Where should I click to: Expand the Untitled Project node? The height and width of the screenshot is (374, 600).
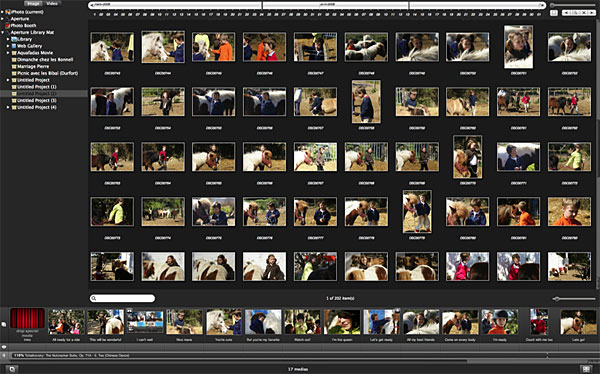coord(8,80)
